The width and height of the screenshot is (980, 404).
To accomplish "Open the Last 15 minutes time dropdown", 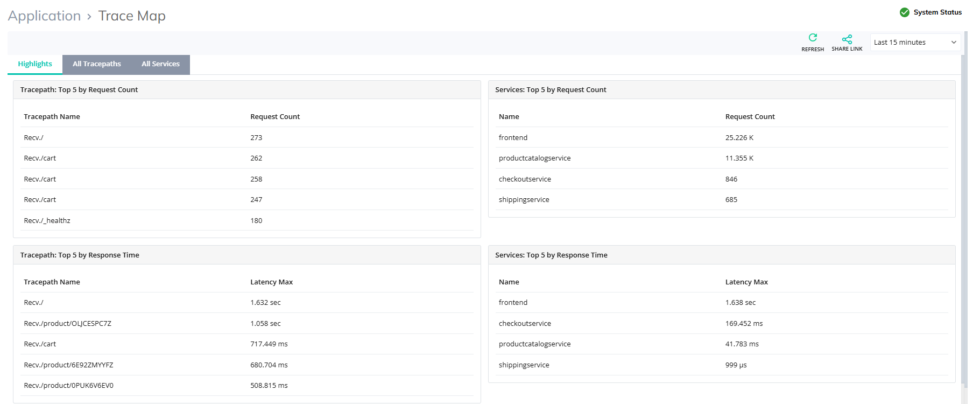I will point(915,42).
